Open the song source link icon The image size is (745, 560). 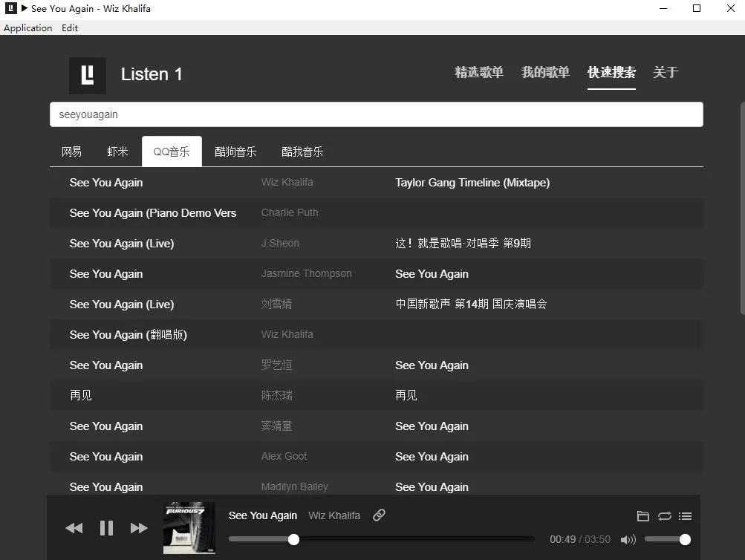(379, 515)
